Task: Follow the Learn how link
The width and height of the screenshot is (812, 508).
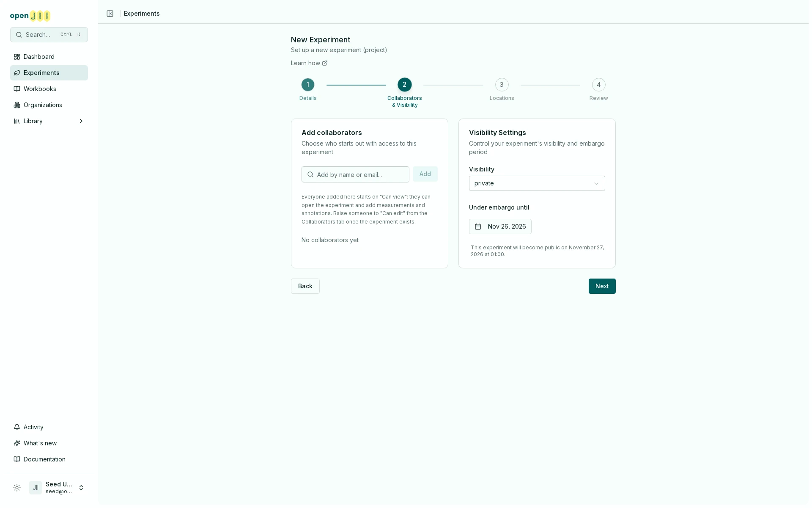Action: click(x=309, y=63)
